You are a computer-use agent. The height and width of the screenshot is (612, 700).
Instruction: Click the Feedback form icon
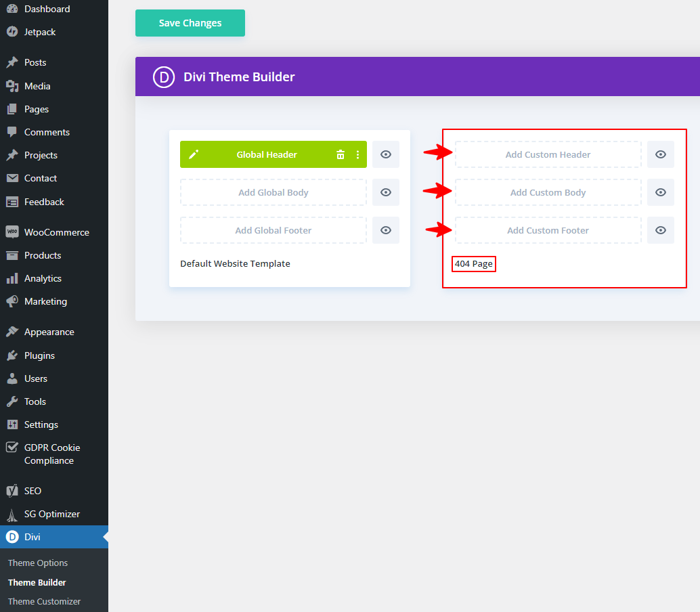[x=12, y=202]
